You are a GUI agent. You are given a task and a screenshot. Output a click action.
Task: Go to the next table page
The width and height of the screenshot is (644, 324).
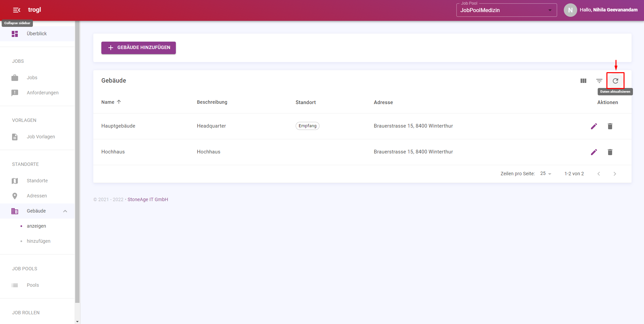click(x=615, y=174)
